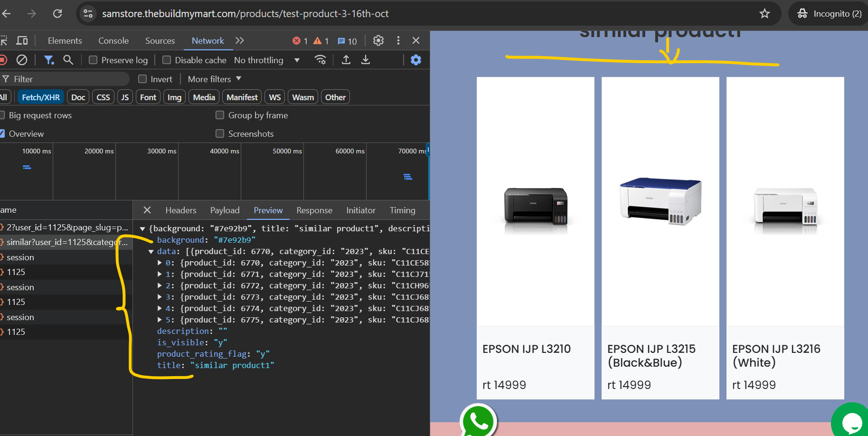Go forward using the browser forward arrow
This screenshot has height=436, width=868.
coord(31,13)
